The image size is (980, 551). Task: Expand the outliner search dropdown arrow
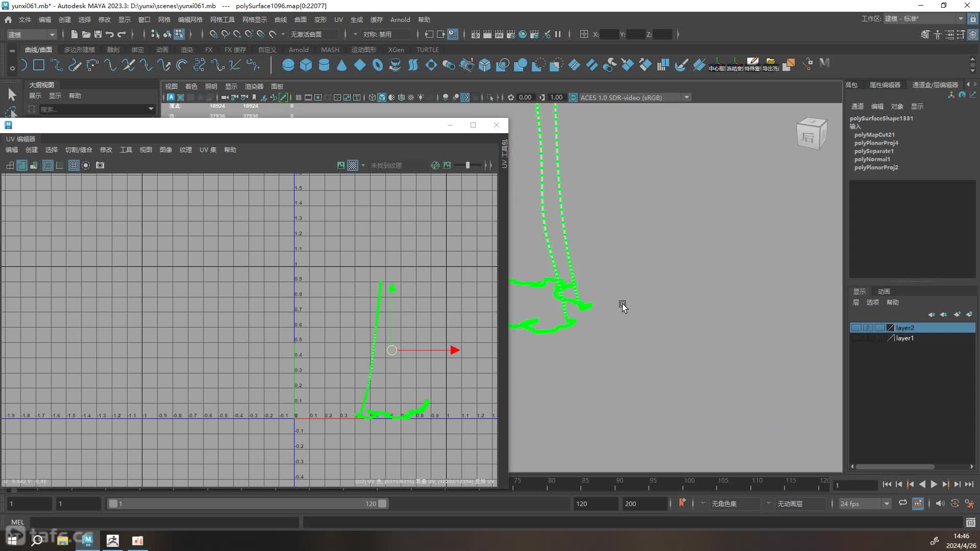pos(151,109)
